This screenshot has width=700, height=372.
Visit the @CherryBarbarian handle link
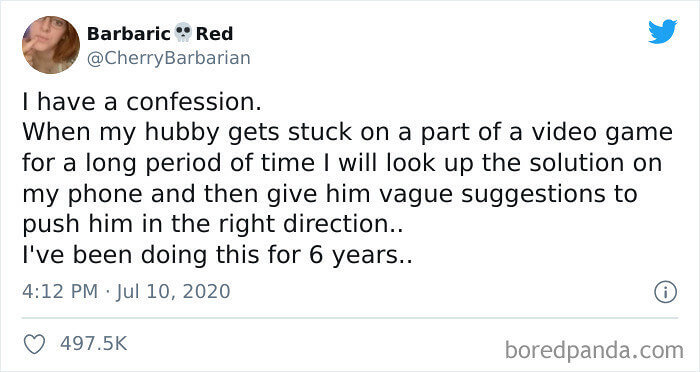tap(168, 59)
